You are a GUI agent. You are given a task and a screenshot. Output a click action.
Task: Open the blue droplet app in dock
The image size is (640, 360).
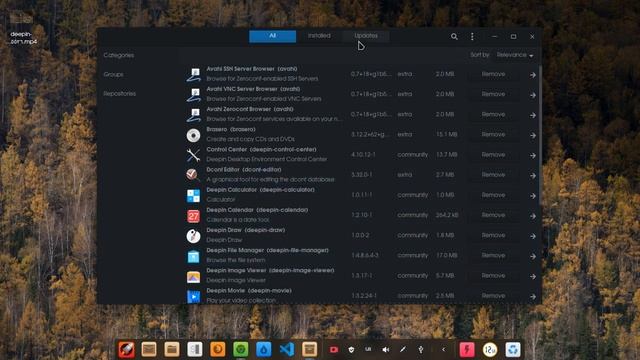pos(264,349)
